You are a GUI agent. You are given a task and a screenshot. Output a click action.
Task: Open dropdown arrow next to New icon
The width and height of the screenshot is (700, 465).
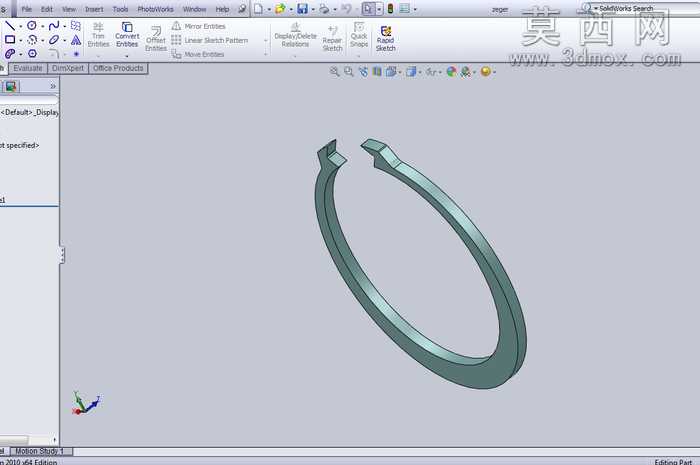click(x=269, y=9)
